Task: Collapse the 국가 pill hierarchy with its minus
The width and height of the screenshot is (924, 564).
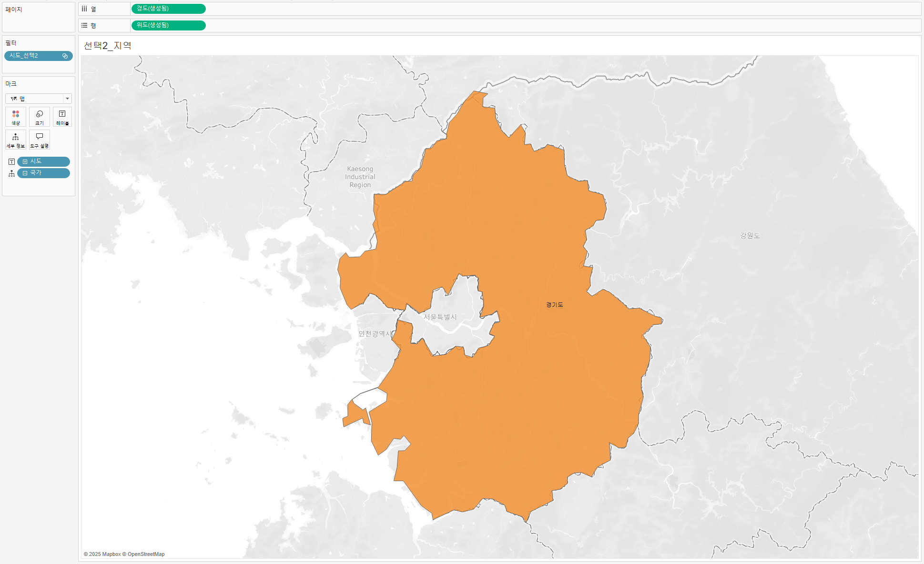Action: point(25,173)
